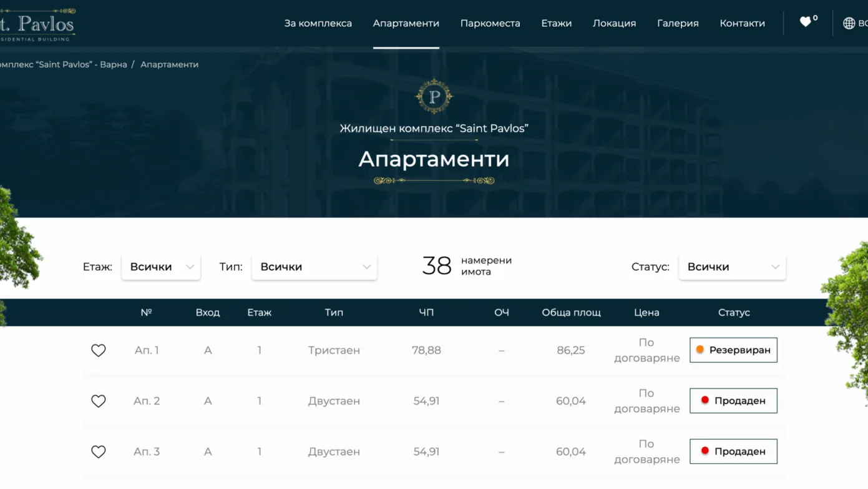Click the globe language icon
Screen dimensions: 868x489
point(849,23)
